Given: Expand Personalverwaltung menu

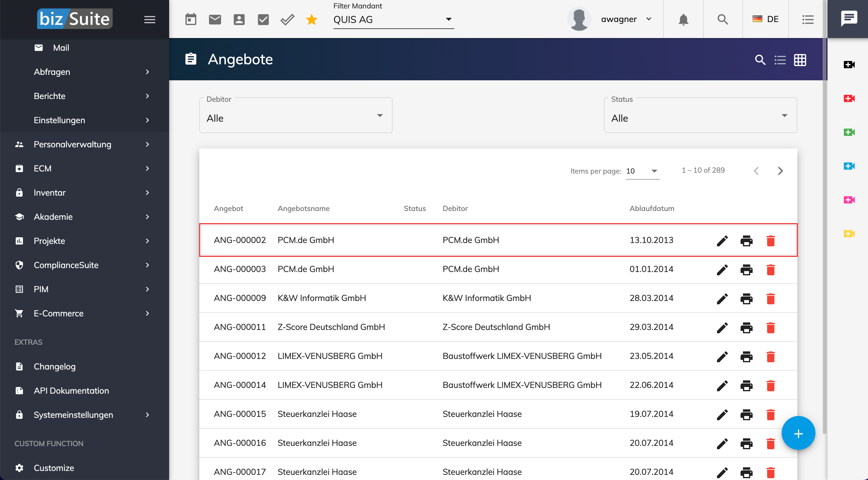Looking at the screenshot, I should 84,145.
